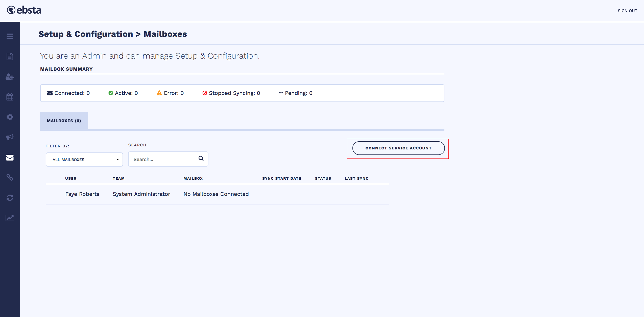
Task: Open the add user sidebar icon
Action: pos(10,77)
